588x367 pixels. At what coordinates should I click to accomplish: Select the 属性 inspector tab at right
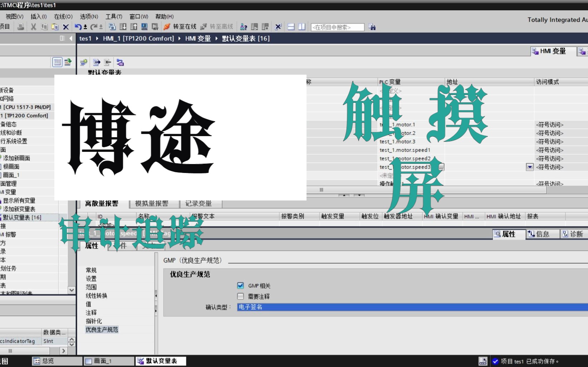tap(509, 234)
